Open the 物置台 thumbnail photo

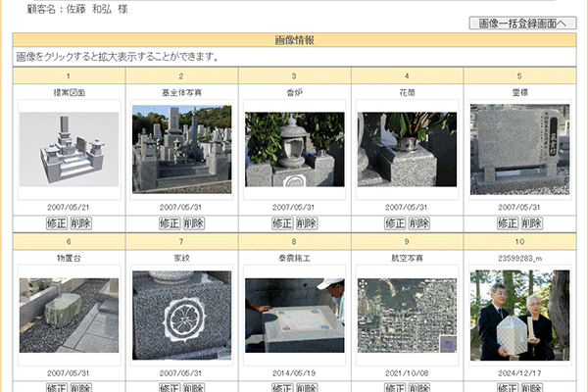[69, 315]
